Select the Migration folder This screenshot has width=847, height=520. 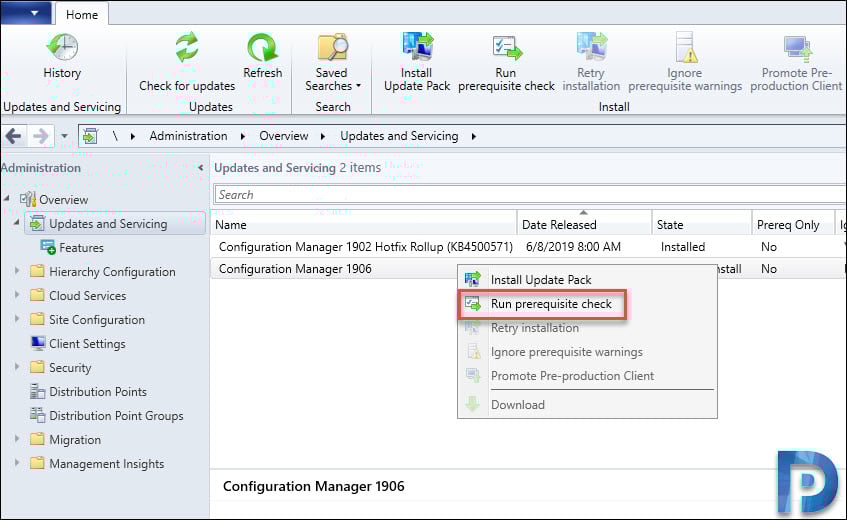coord(75,440)
